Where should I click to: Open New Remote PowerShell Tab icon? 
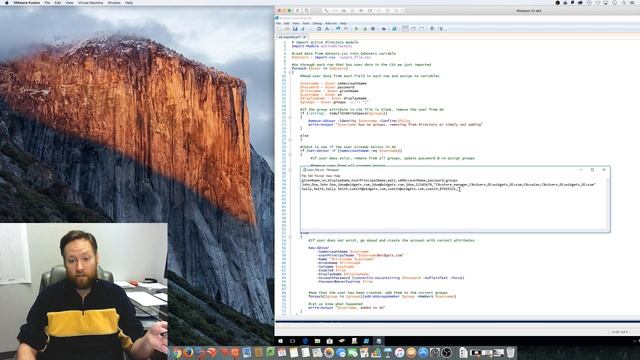tap(384, 29)
